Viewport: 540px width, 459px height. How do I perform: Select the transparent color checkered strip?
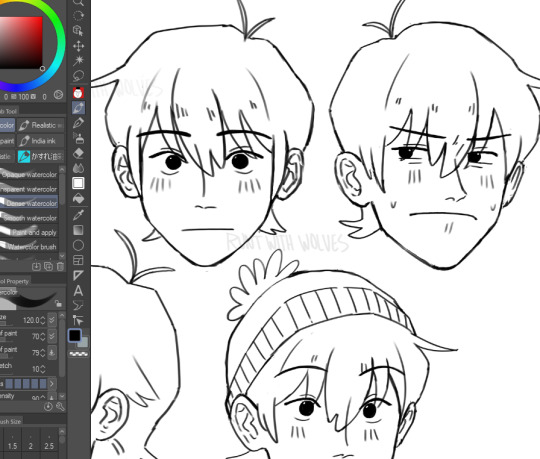coord(79,354)
